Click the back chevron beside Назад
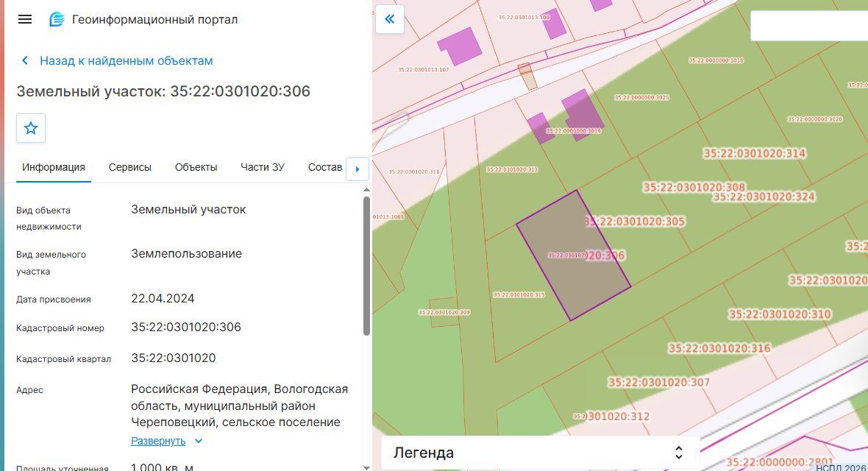Screen dimensions: 868x471 [25, 60]
